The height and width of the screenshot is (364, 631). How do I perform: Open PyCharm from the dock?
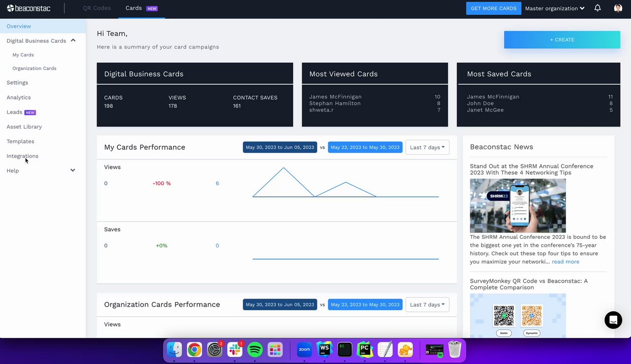(x=365, y=350)
